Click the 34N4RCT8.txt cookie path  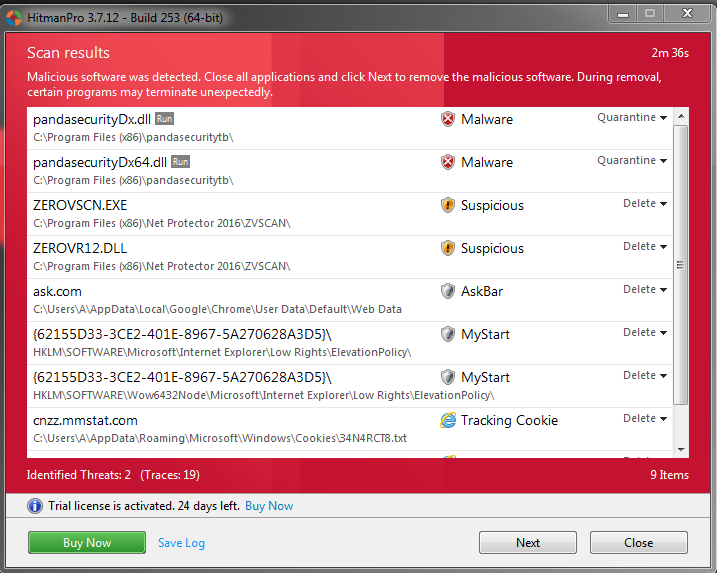tap(220, 438)
